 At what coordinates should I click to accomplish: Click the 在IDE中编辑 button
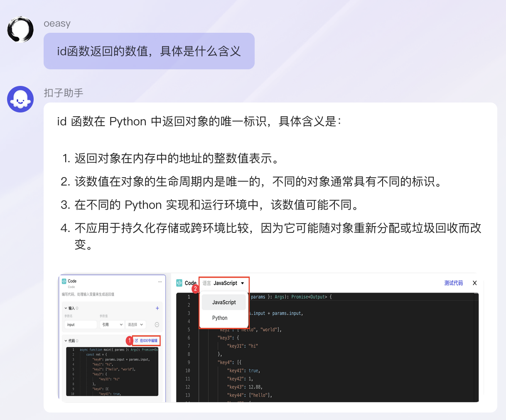(x=146, y=341)
